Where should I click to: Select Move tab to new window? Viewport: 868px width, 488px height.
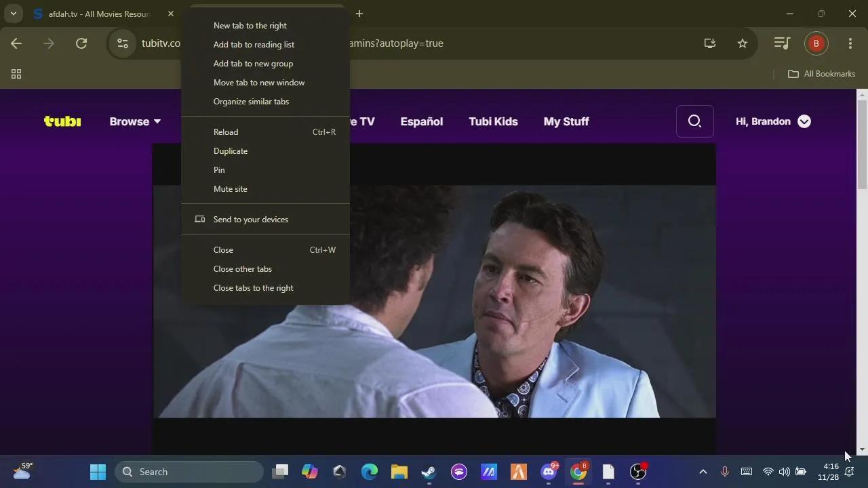[265, 83]
